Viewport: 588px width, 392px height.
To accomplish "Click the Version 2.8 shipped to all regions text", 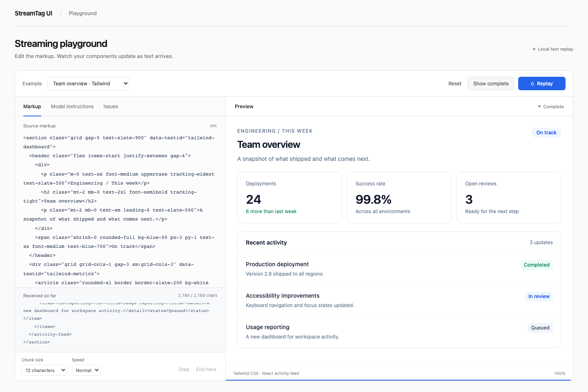I will pyautogui.click(x=285, y=274).
